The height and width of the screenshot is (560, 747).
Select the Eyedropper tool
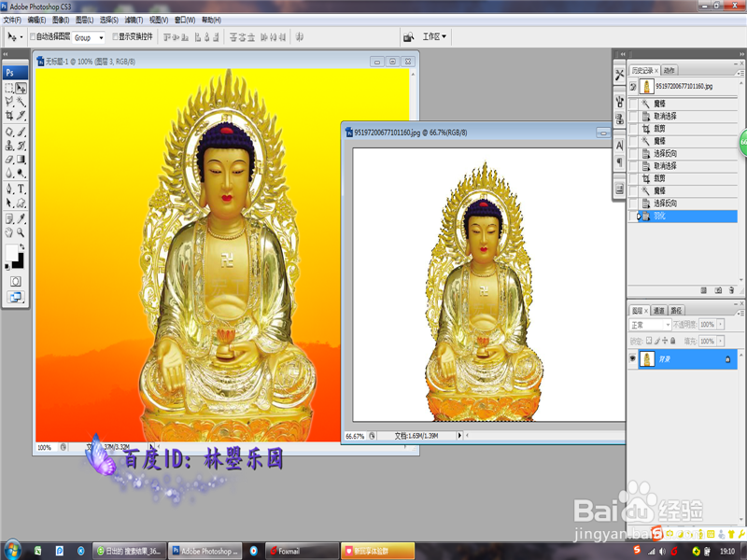coord(21,218)
